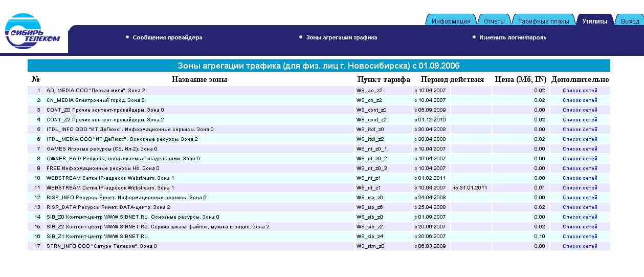Click Список сетей for OWNER_PAID zone
Viewport: 644px width, 277px height.
580,159
